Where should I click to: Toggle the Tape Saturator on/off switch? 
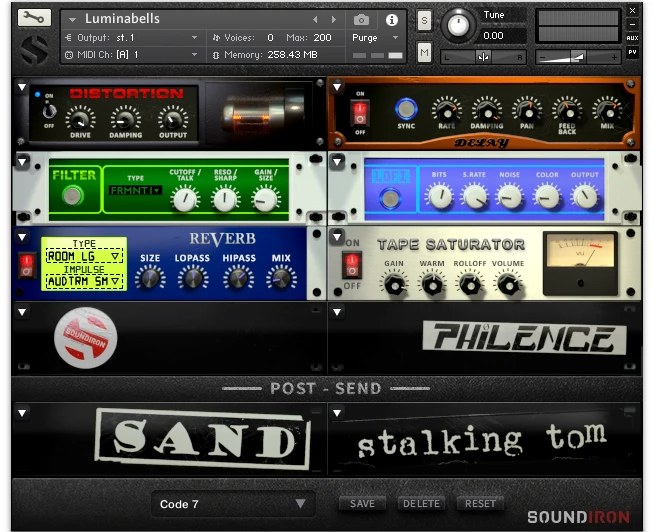click(352, 265)
